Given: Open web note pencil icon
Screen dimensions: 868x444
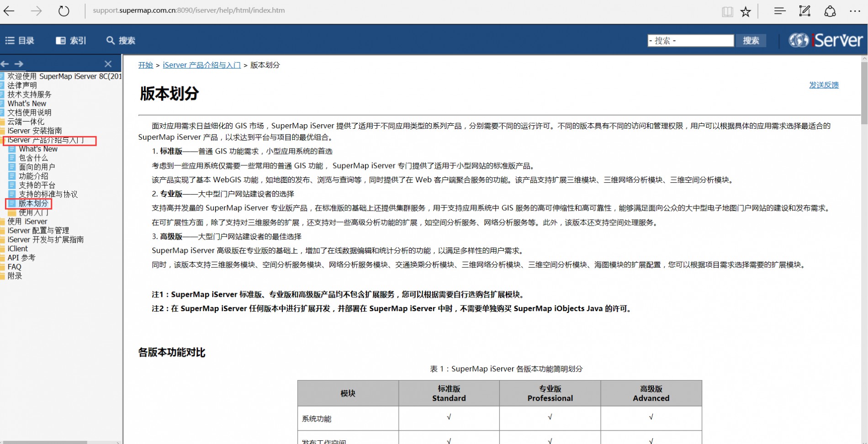Looking at the screenshot, I should click(804, 11).
